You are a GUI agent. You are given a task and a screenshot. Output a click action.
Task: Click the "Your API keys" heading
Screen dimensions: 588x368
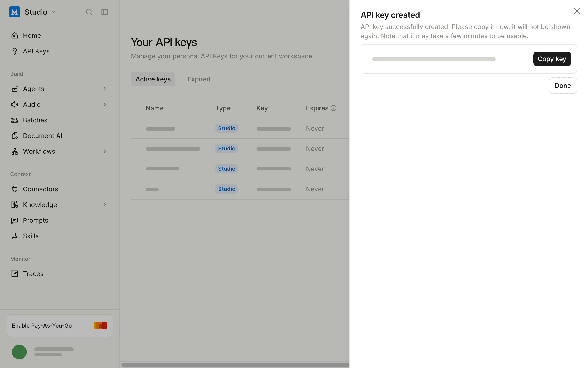coord(164,42)
